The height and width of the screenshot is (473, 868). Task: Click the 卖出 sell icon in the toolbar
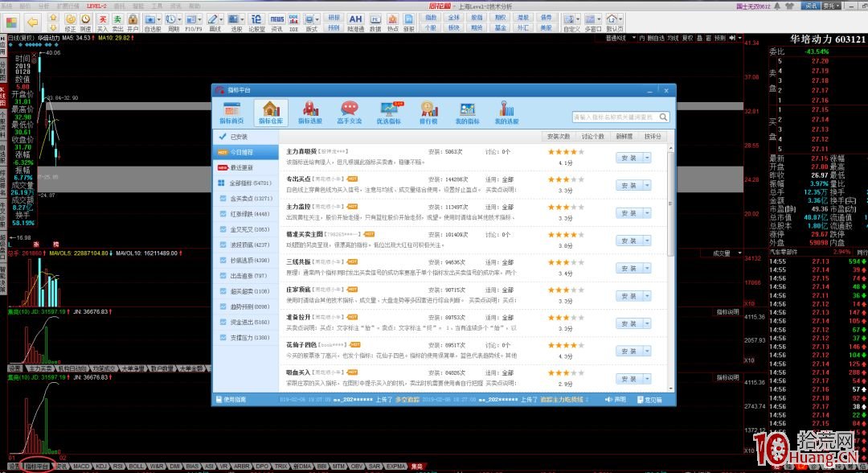pos(117,23)
